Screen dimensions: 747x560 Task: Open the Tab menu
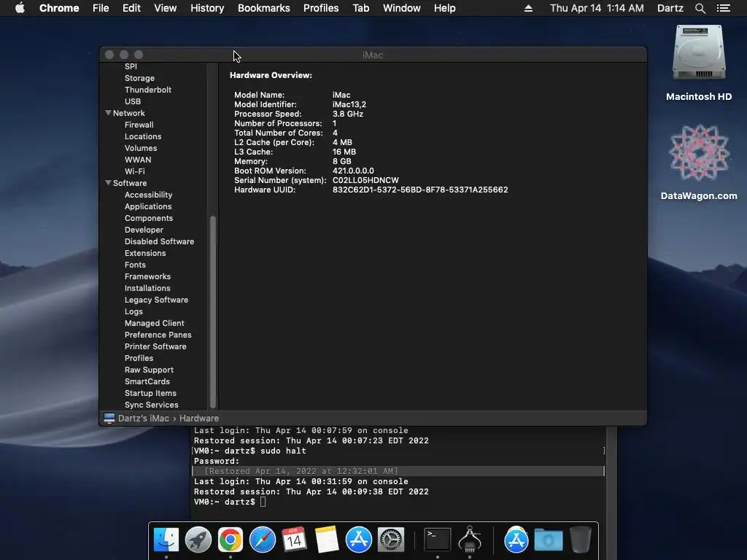[361, 8]
